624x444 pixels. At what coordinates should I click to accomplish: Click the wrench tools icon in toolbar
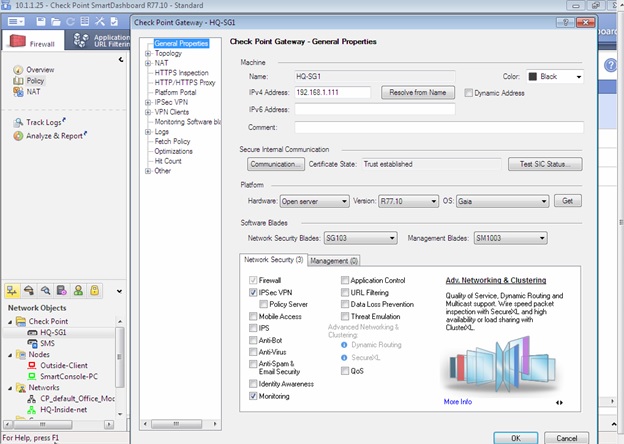tap(99, 21)
